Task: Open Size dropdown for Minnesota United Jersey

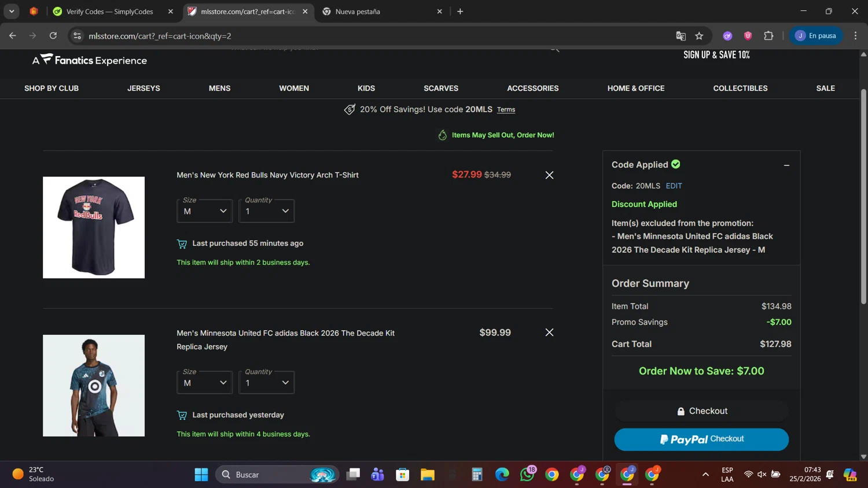Action: (205, 383)
